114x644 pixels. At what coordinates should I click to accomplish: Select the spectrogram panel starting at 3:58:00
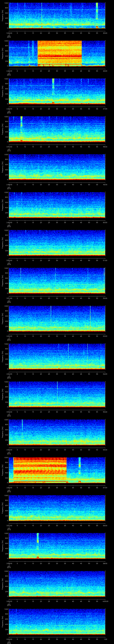57,546
